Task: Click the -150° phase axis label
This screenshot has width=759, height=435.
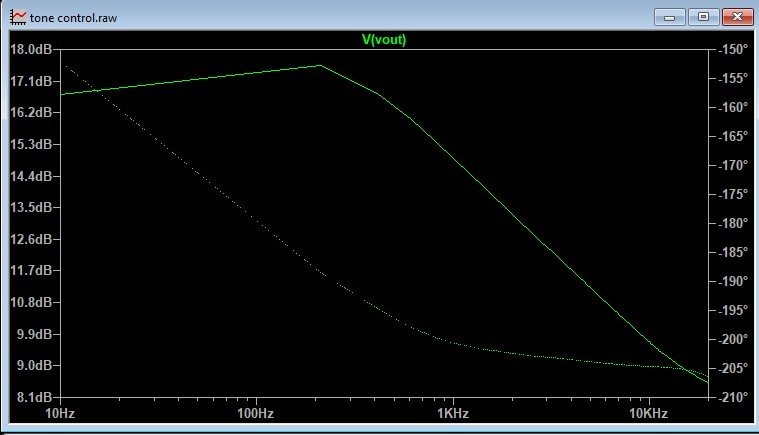Action: coord(733,49)
